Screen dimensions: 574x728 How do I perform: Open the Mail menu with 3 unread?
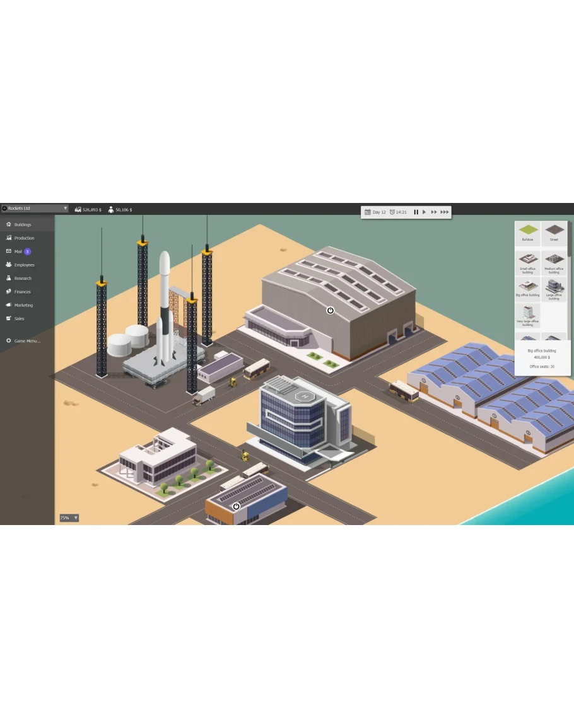tap(19, 251)
